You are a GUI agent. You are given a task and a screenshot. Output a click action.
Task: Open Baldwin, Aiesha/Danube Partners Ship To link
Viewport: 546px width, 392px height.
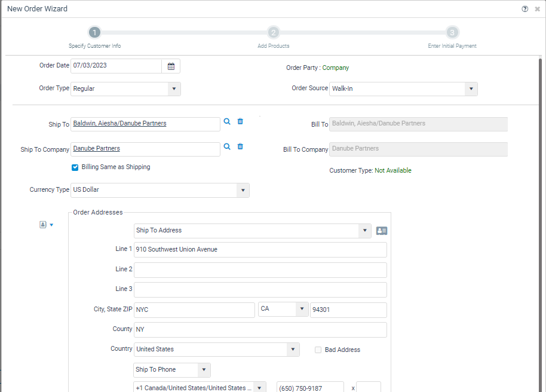120,123
